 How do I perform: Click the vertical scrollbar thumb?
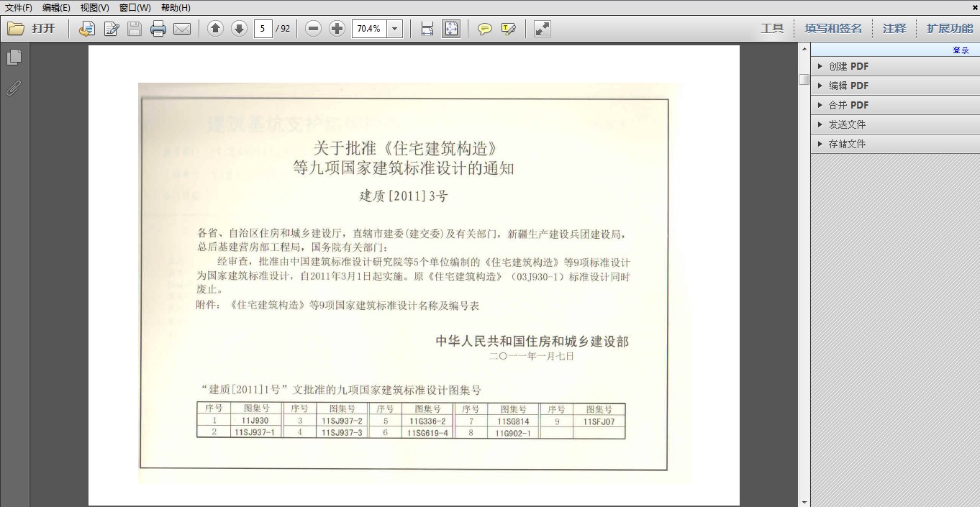coord(804,79)
